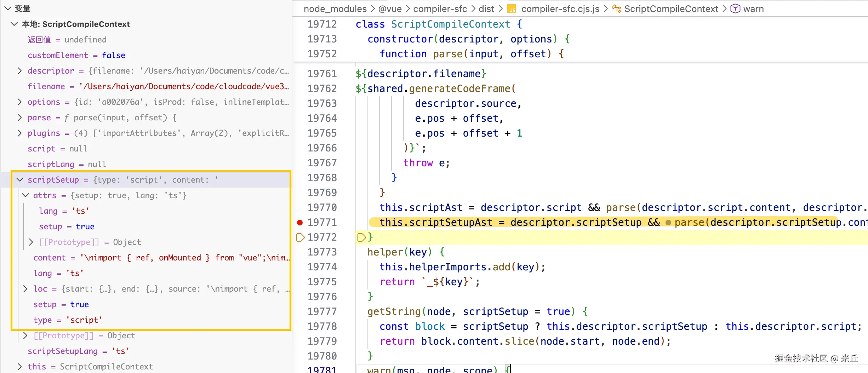The image size is (868, 373).
Task: Click the dist folder breadcrumb
Action: point(486,9)
